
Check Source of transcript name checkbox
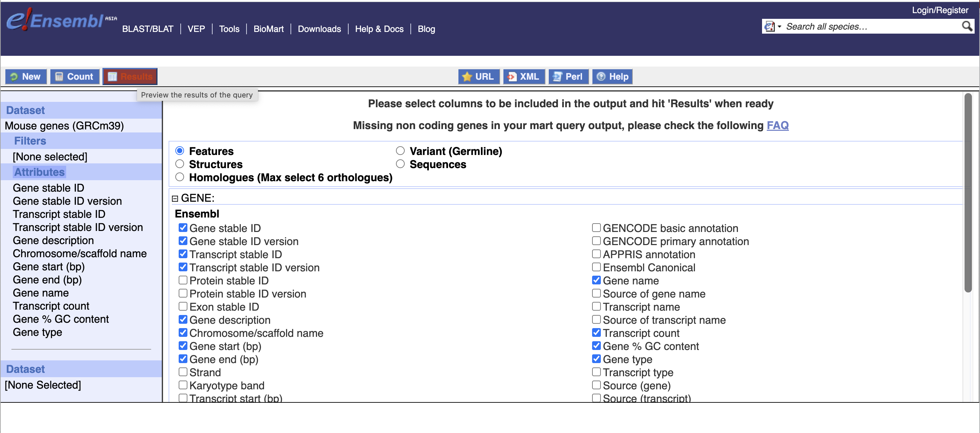[596, 319]
